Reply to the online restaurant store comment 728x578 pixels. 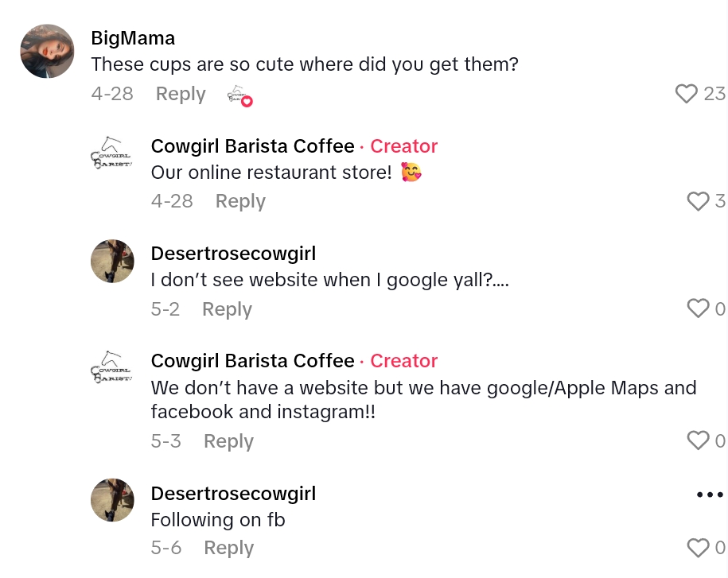[x=240, y=201]
